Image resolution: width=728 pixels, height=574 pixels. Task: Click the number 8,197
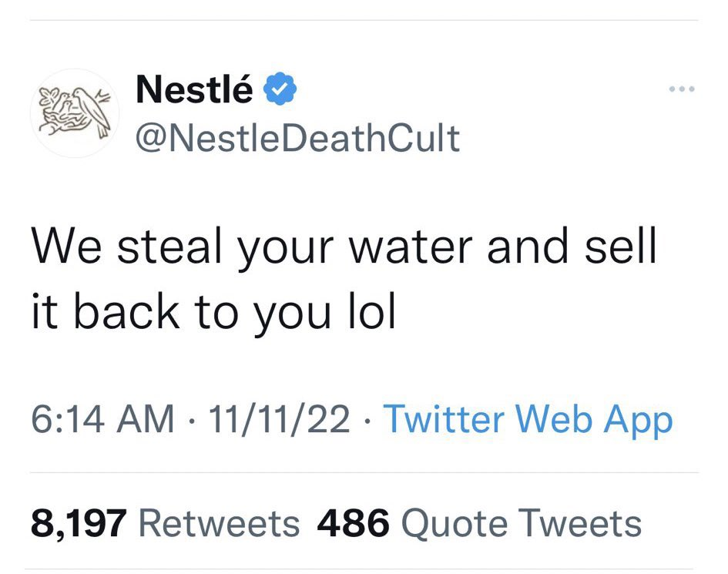click(79, 524)
